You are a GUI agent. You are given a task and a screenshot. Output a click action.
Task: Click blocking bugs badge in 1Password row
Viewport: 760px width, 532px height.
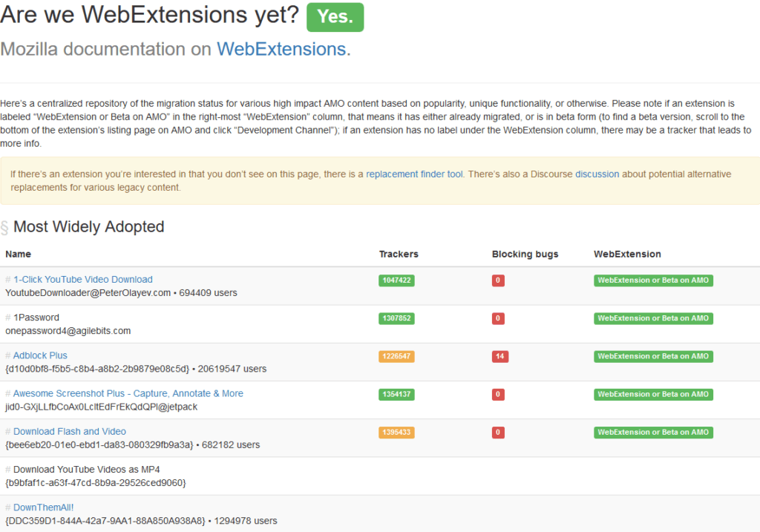498,318
